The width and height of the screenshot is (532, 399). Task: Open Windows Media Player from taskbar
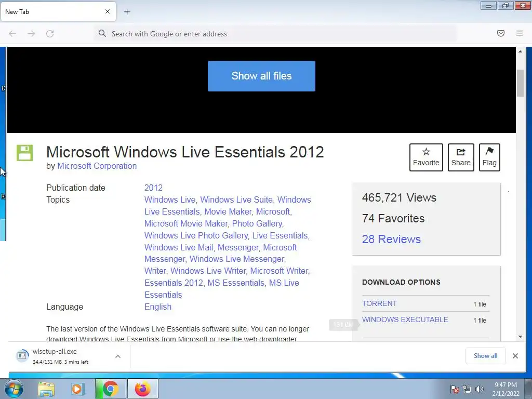(x=78, y=389)
